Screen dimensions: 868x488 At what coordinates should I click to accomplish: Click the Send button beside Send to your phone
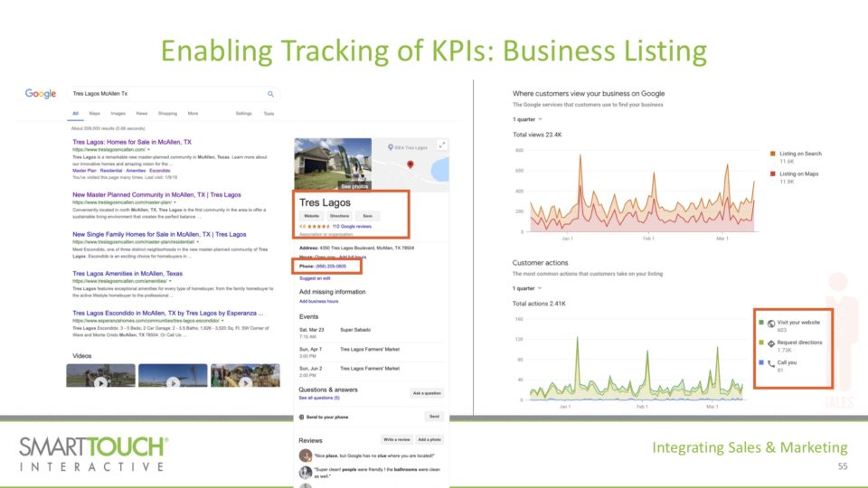pos(435,417)
